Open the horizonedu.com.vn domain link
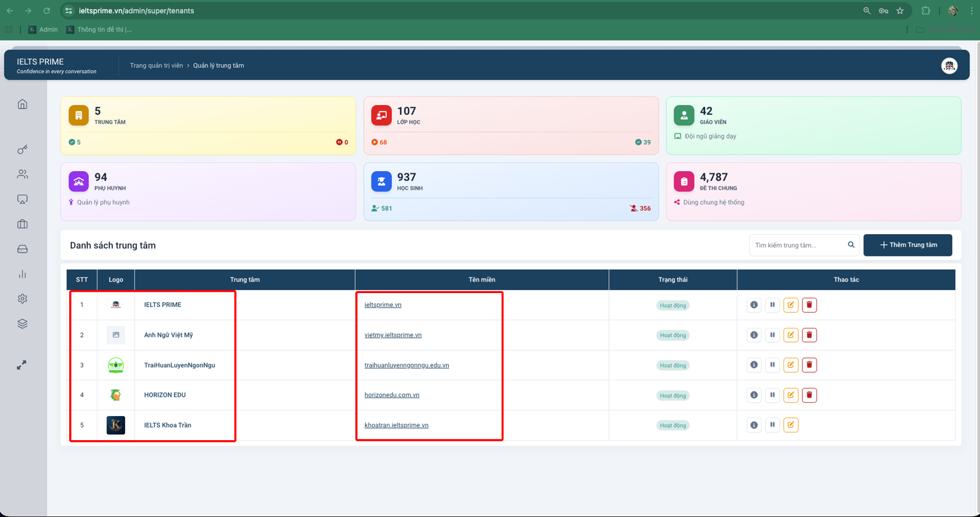Image resolution: width=980 pixels, height=517 pixels. (x=392, y=395)
